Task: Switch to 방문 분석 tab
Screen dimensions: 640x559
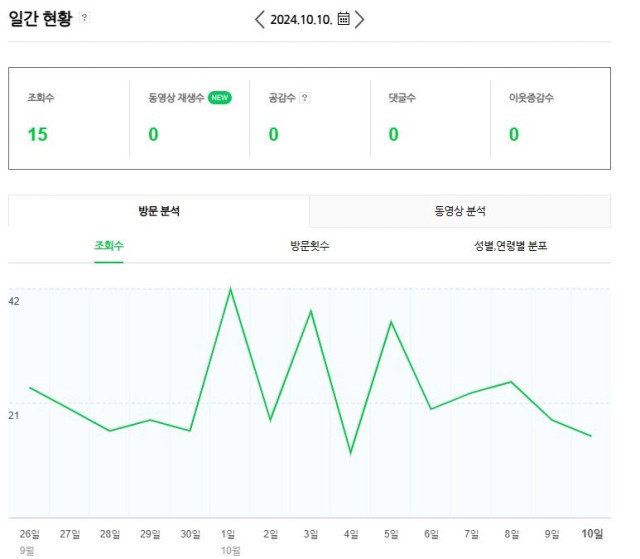Action: pos(159,211)
